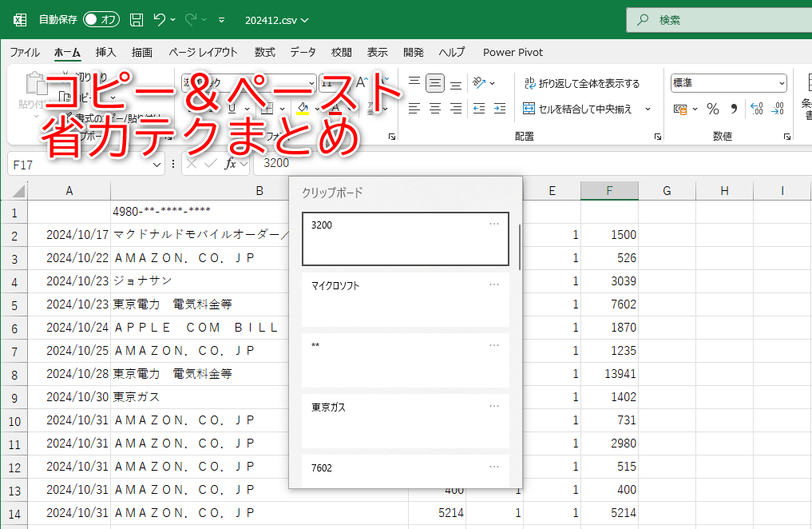The image size is (812, 529).
Task: Click the wrap text icon
Action: (530, 82)
